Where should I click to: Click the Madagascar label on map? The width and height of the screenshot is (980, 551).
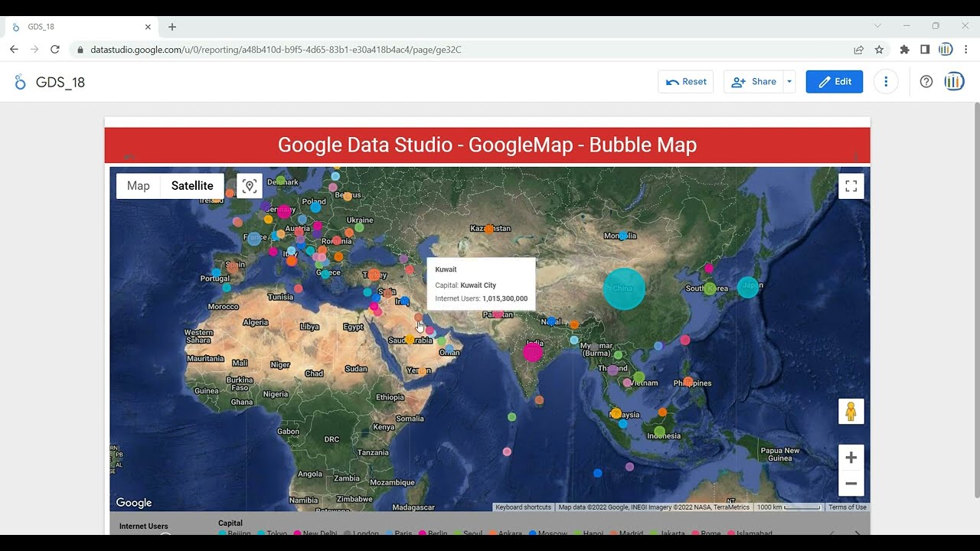[x=413, y=507]
